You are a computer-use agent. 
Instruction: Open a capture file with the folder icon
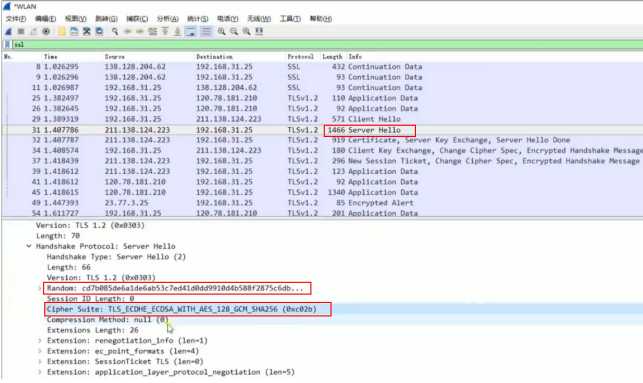click(61, 32)
